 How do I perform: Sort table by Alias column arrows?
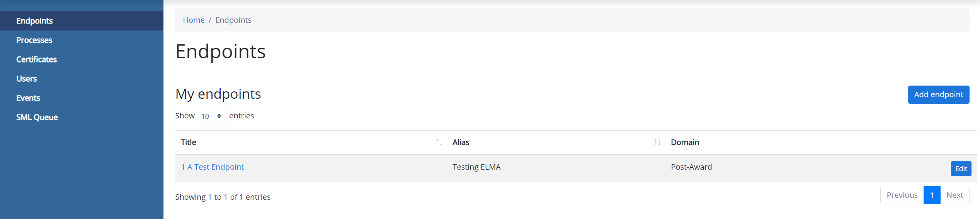tap(657, 142)
